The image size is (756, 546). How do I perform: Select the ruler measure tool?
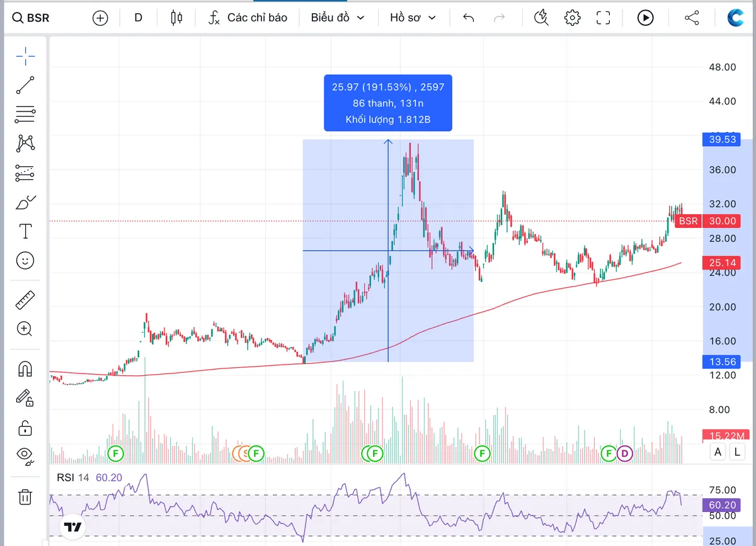pos(25,300)
